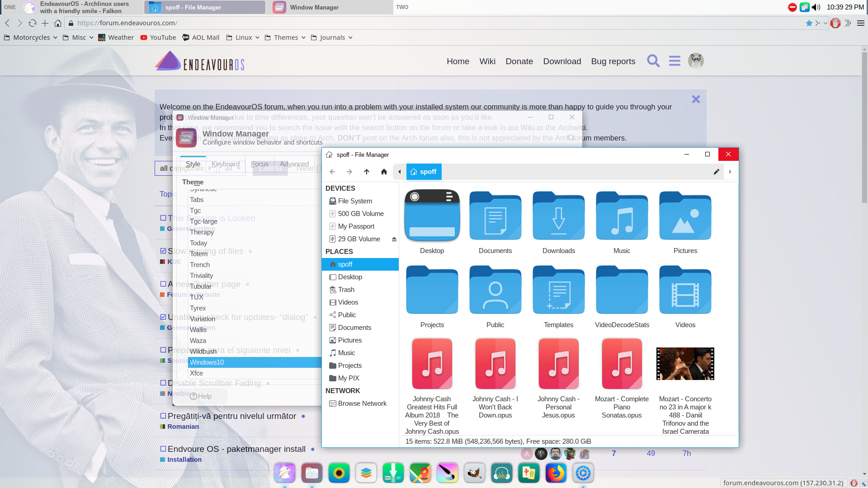Launch GIMP from the dock
This screenshot has width=868, height=488.
[474, 473]
